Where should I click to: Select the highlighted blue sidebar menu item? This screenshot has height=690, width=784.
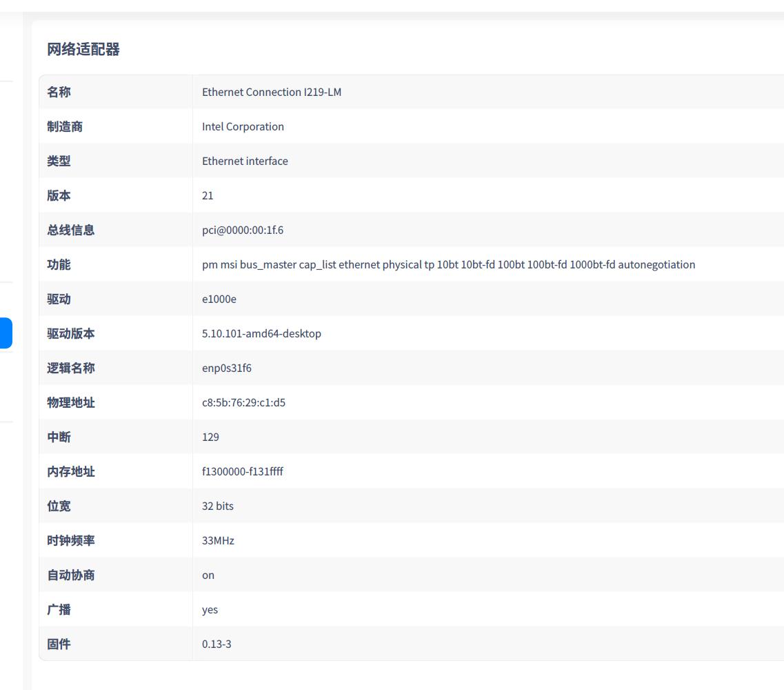[x=6, y=333]
